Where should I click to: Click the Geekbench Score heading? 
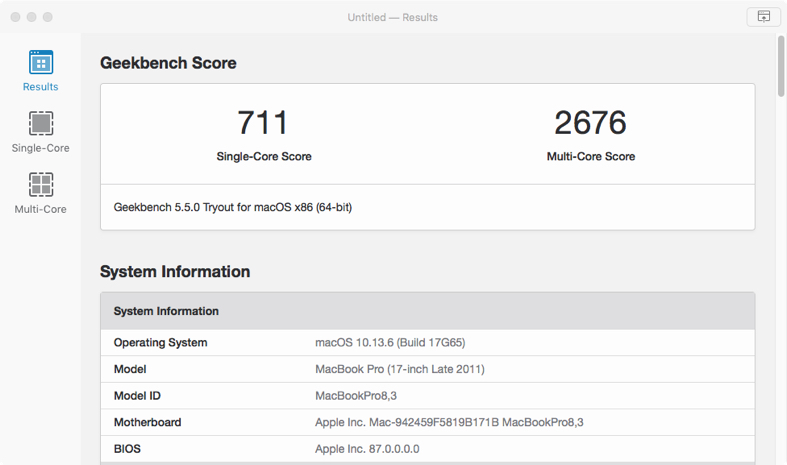coord(168,63)
